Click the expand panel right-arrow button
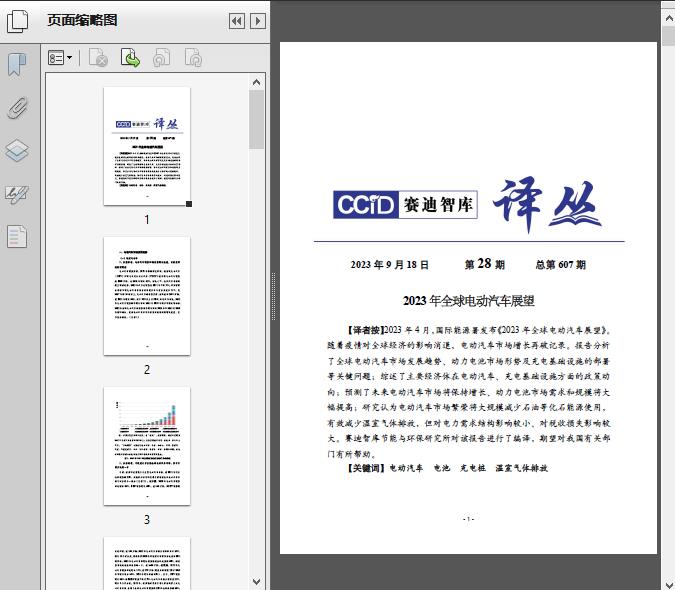Image resolution: width=675 pixels, height=590 pixels. tap(258, 21)
